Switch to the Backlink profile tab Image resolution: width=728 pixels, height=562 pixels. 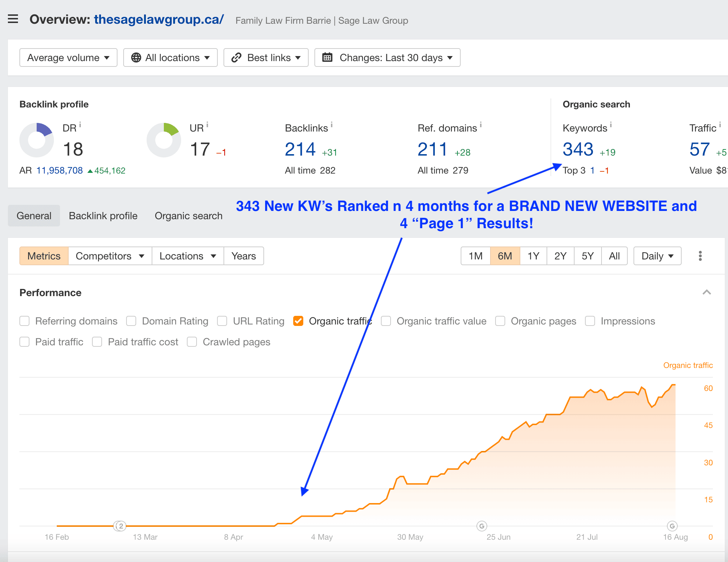103,216
